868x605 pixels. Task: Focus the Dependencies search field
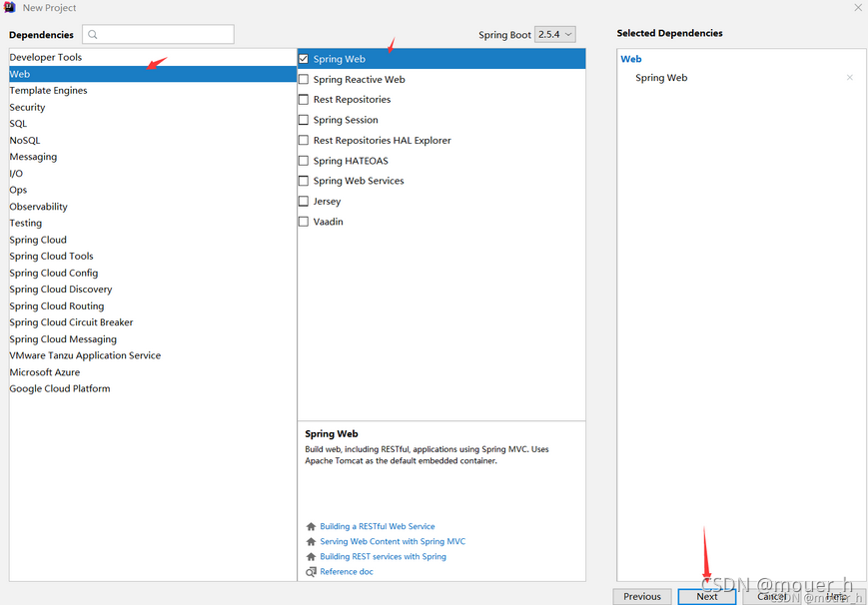159,34
